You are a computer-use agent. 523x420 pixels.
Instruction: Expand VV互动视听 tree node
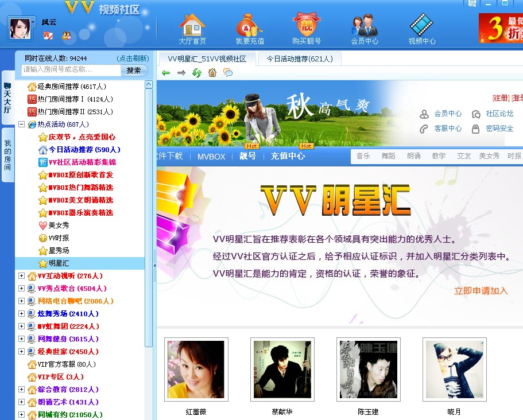click(21, 275)
